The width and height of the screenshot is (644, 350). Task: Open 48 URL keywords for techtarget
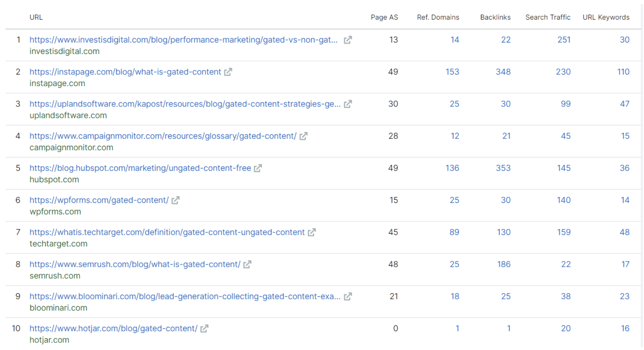tap(624, 232)
